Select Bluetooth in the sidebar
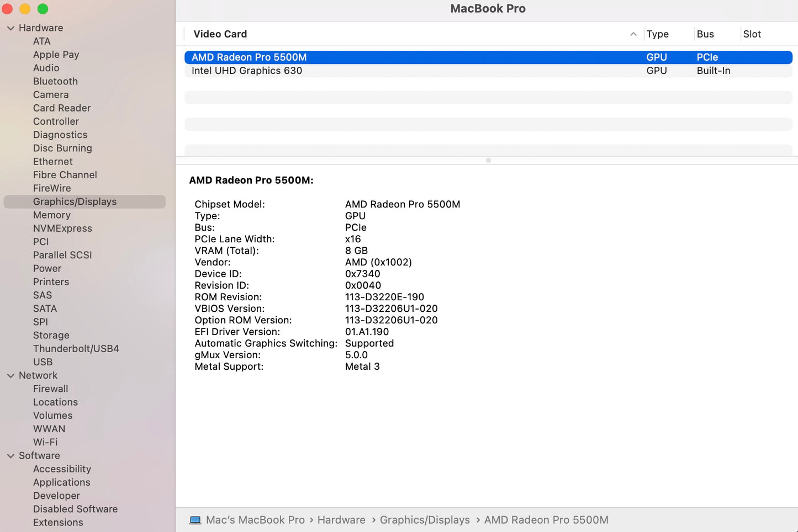 coord(55,81)
